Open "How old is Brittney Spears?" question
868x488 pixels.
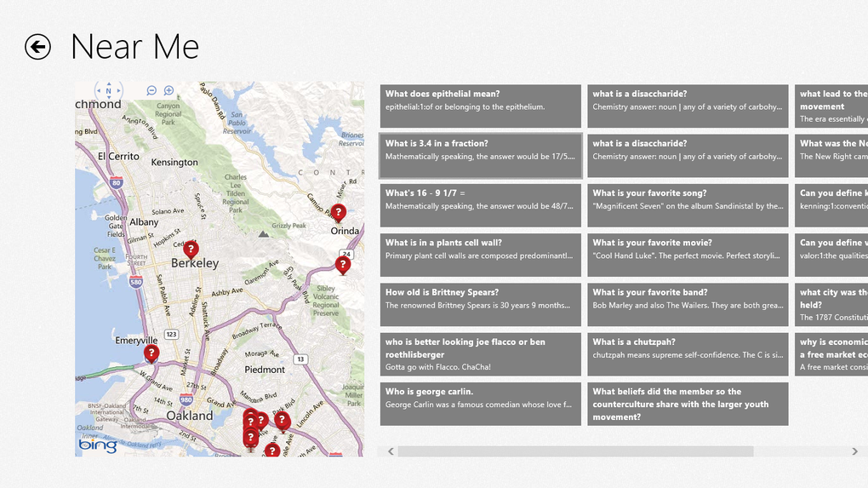[481, 305]
